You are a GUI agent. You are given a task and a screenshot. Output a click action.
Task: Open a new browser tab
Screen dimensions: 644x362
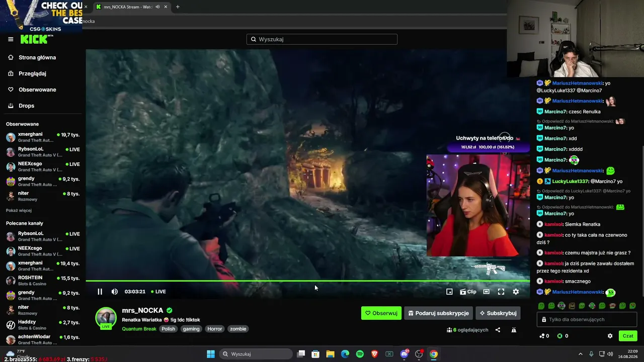[178, 7]
